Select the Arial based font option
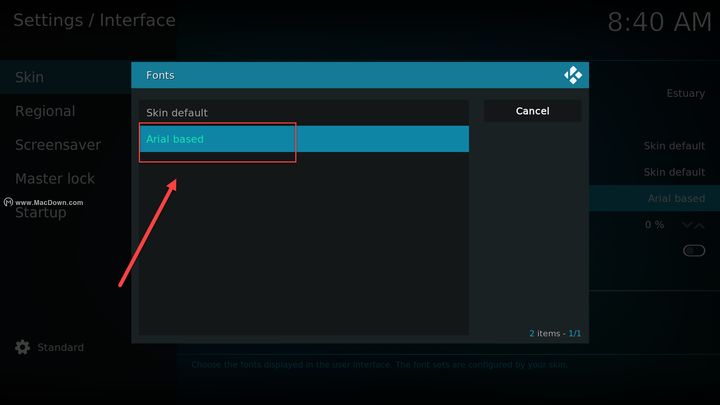Viewport: 720px width, 405px height. (x=304, y=139)
